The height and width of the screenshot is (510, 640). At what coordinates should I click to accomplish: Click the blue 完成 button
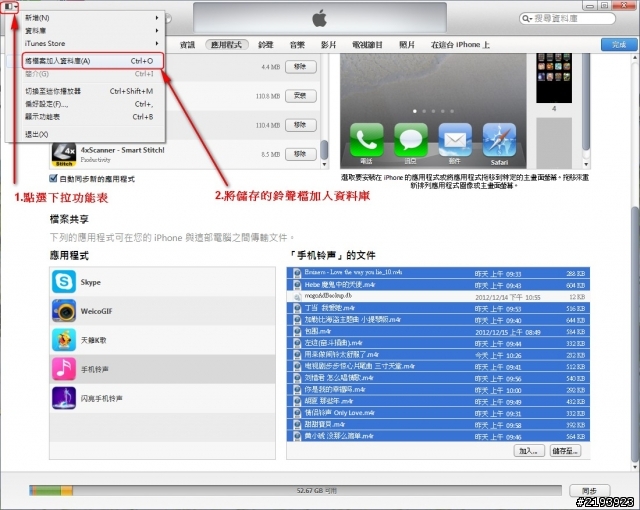pos(619,44)
